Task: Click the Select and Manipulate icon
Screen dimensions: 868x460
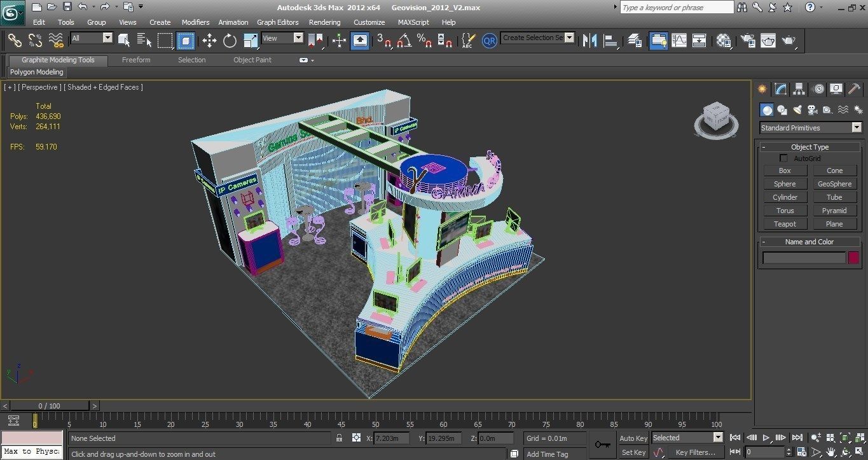Action: pos(339,41)
